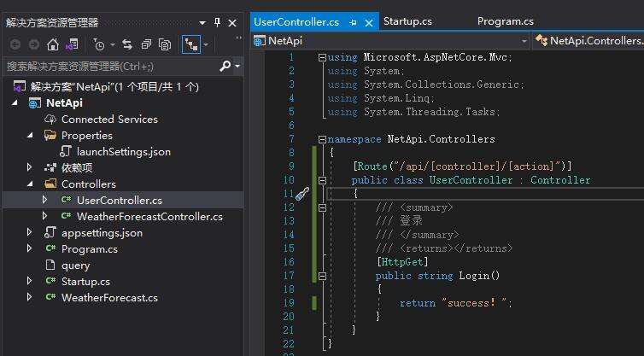644x356 pixels.
Task: Click C# icon beside WeatherForecastController.cs
Action: [66, 216]
